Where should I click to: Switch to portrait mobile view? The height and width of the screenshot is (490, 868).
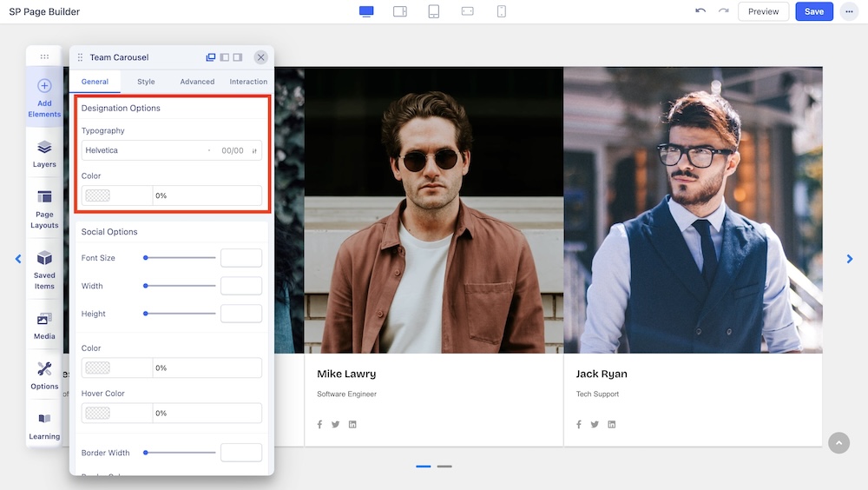[x=502, y=11]
